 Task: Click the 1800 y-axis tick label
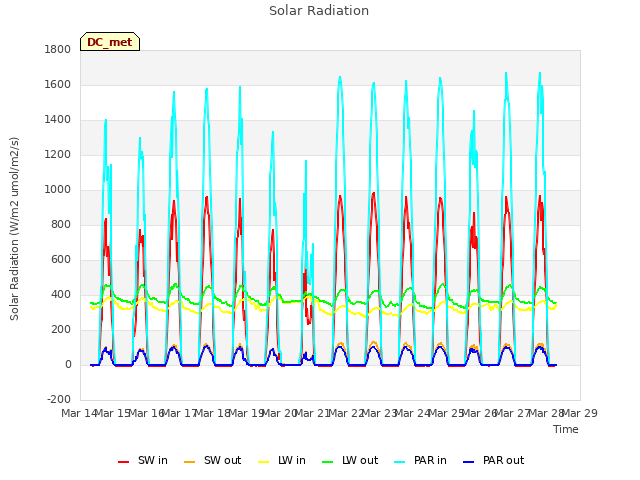point(58,49)
